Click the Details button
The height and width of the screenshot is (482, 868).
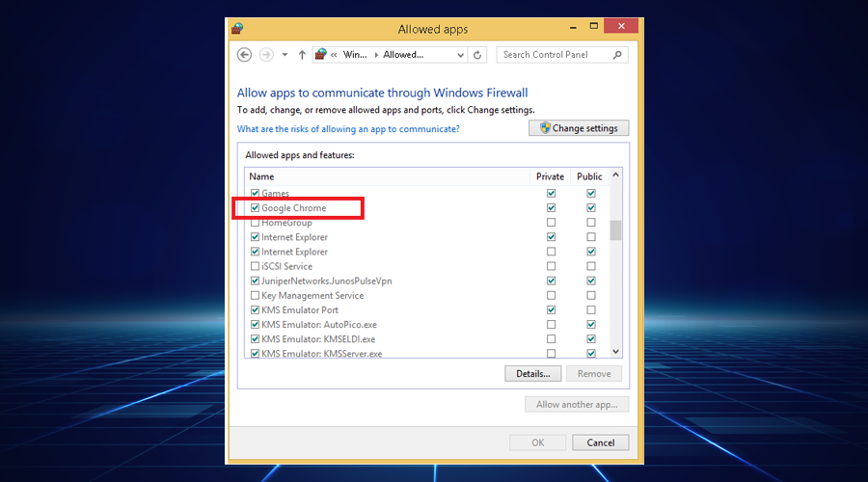(x=532, y=373)
